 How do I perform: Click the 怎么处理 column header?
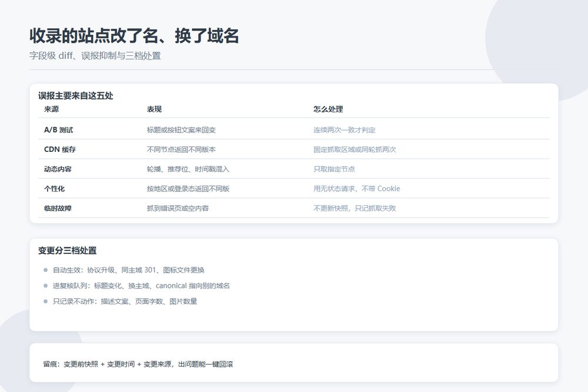(328, 109)
